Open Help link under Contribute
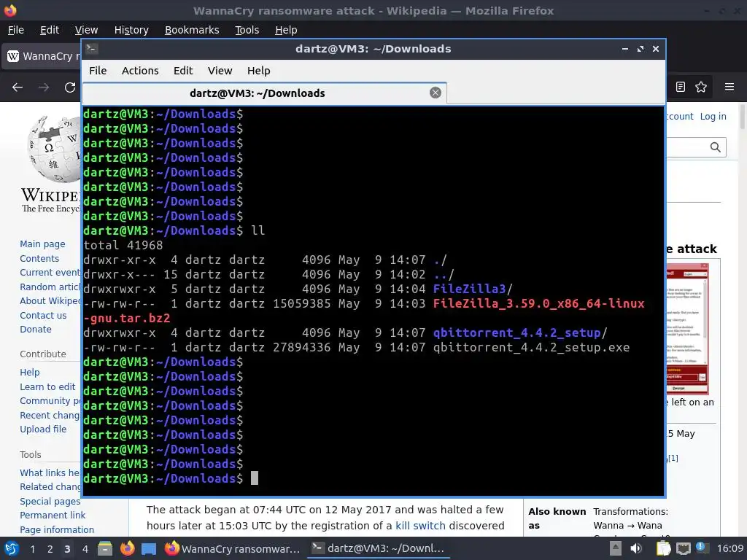This screenshot has height=560, width=747. coord(29,372)
